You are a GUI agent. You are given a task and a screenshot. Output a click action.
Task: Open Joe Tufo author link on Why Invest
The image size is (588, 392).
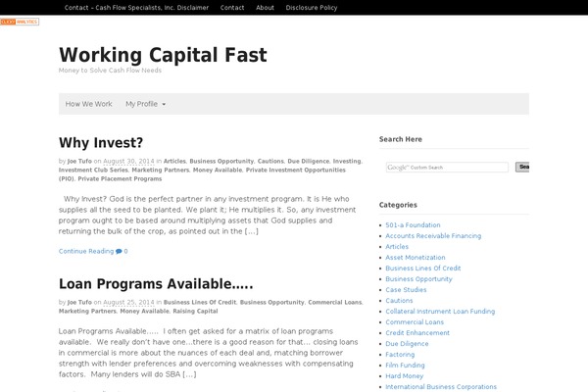click(x=79, y=162)
